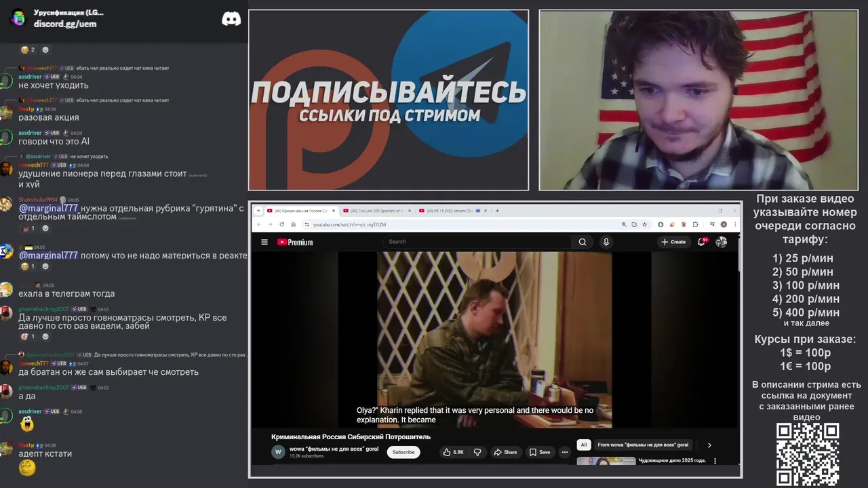
Task: Click the @marginal777 mention about 'материться'
Action: point(48,256)
